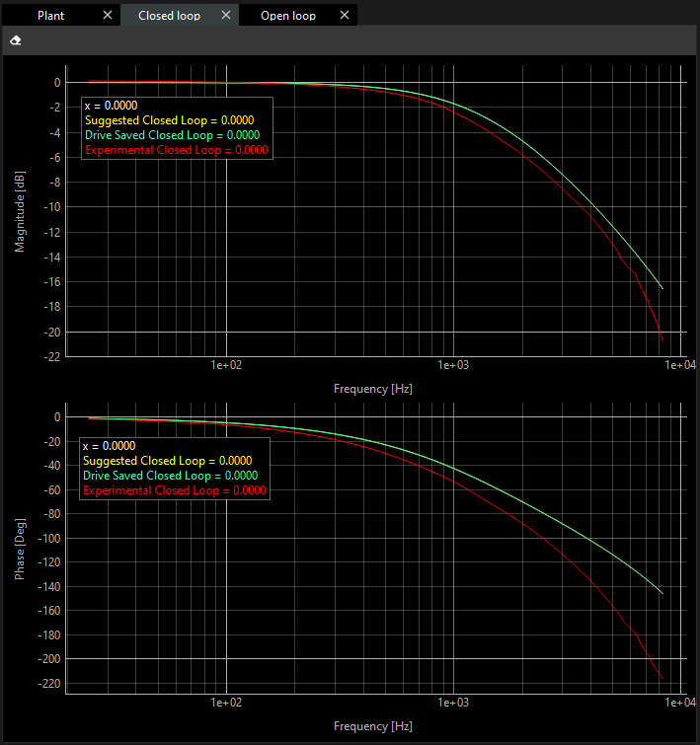This screenshot has width=700, height=745.
Task: Click the x value in phase legend
Action: coord(111,445)
